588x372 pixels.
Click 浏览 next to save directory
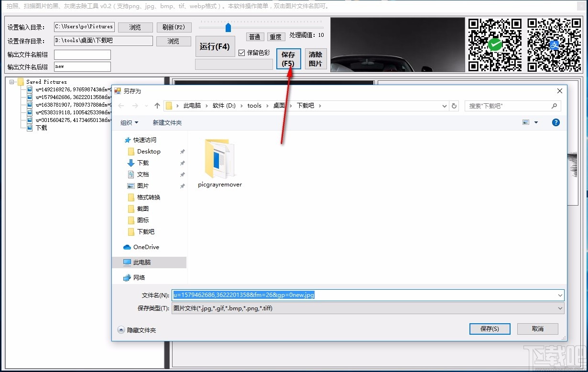(174, 41)
